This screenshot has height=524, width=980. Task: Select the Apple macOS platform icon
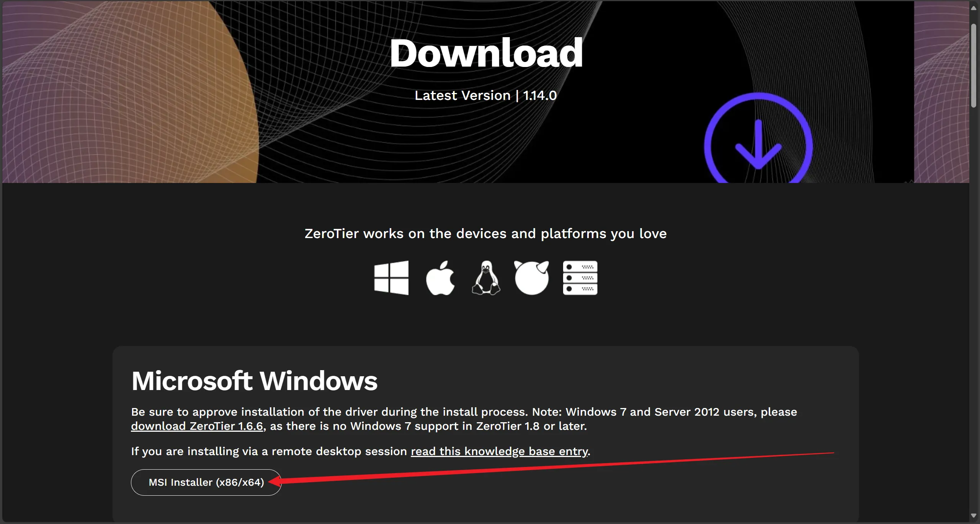(440, 278)
